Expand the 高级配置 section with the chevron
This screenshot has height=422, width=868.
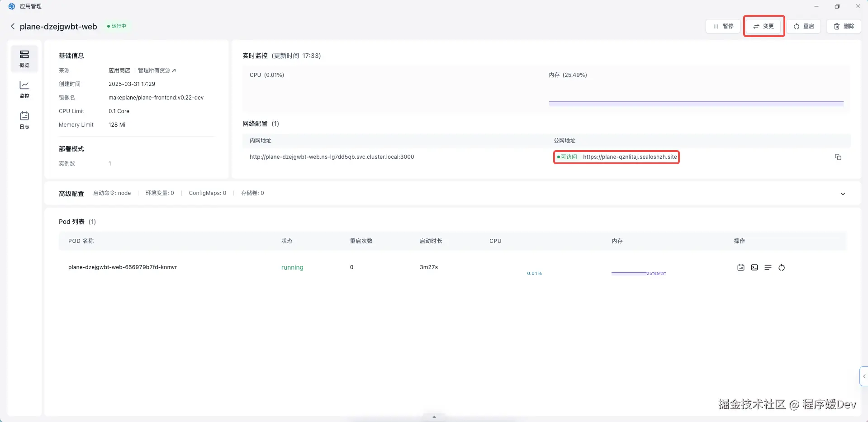(x=843, y=194)
